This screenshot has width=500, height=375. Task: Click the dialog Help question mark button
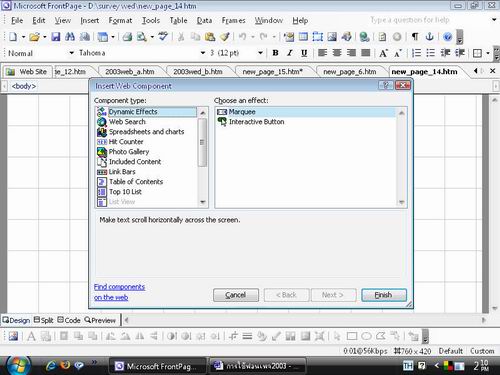[x=385, y=86]
